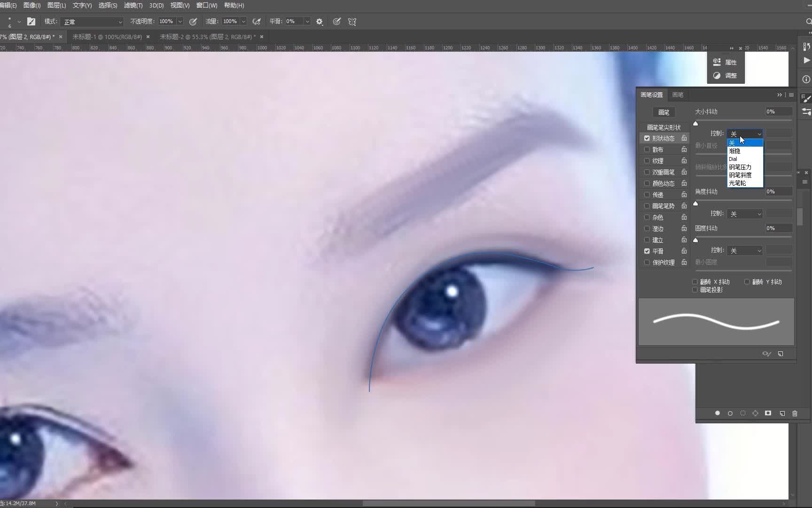Toggle pen pressure size control
This screenshot has width=812, height=508.
coord(336,21)
